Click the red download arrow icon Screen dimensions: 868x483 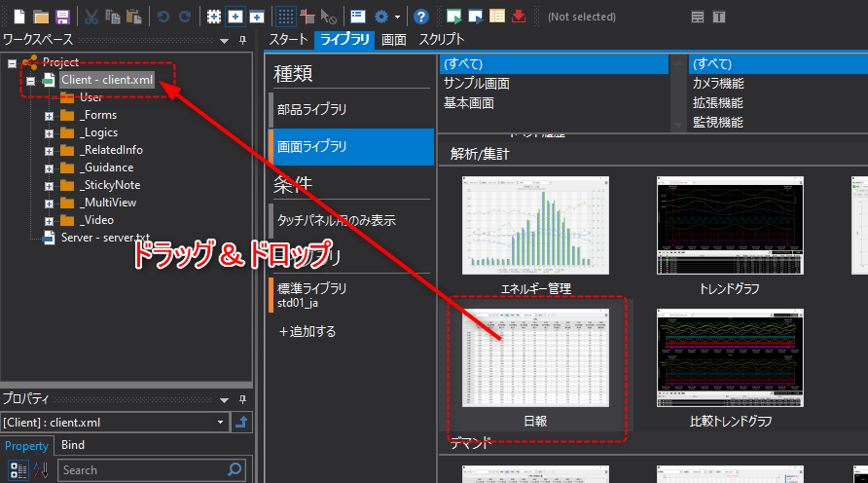point(519,17)
